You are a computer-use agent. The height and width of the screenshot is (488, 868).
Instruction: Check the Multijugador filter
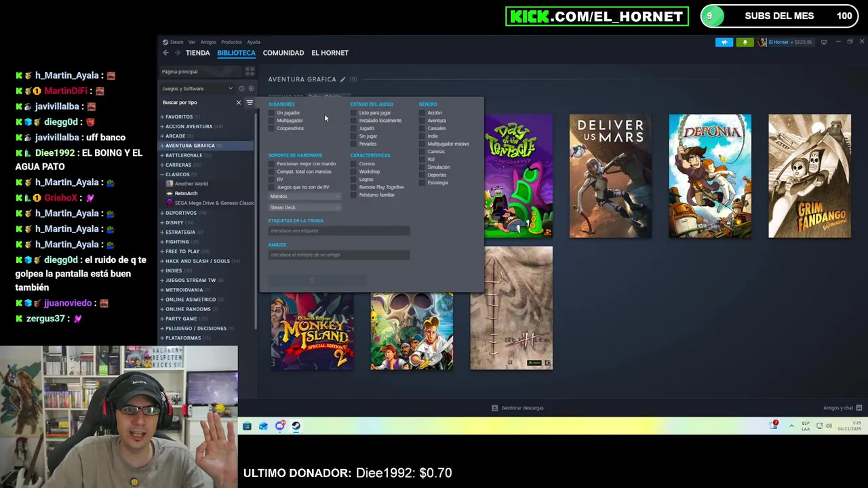pos(272,121)
